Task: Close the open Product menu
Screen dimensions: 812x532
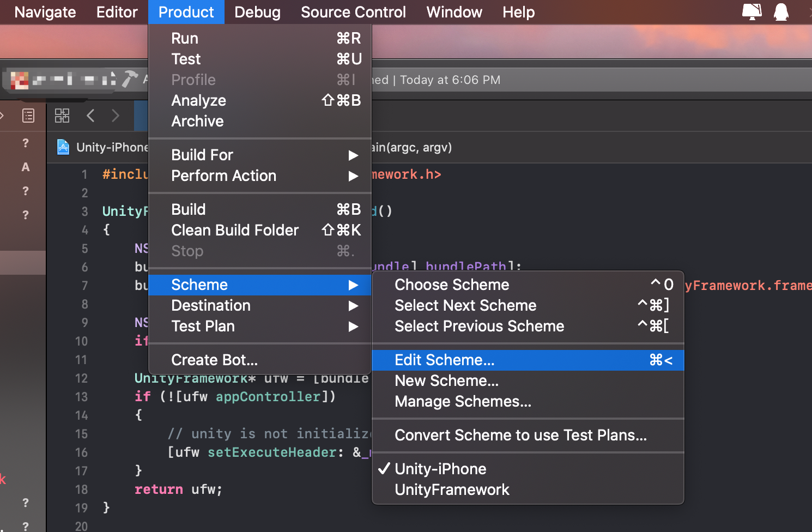Action: (186, 12)
